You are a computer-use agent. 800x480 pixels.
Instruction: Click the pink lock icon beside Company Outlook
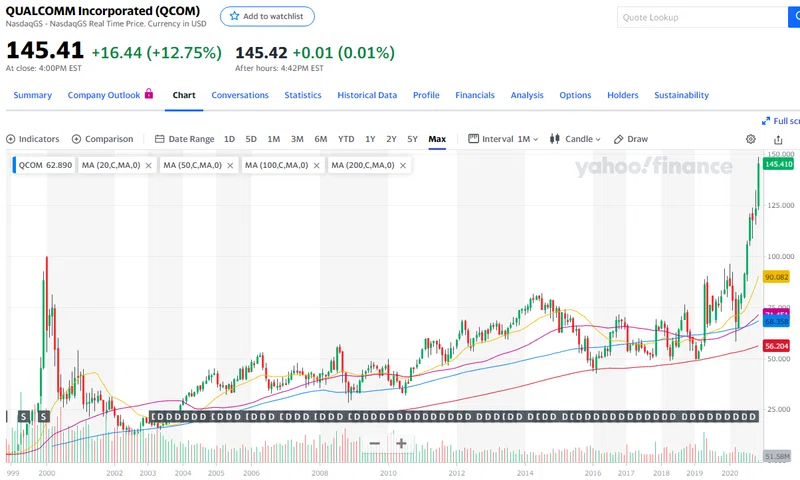point(148,93)
